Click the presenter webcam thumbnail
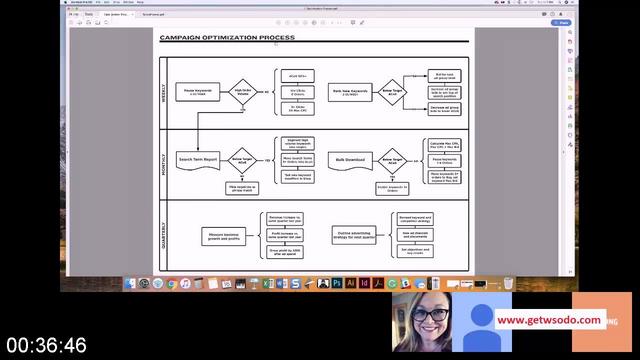 pyautogui.click(x=422, y=322)
